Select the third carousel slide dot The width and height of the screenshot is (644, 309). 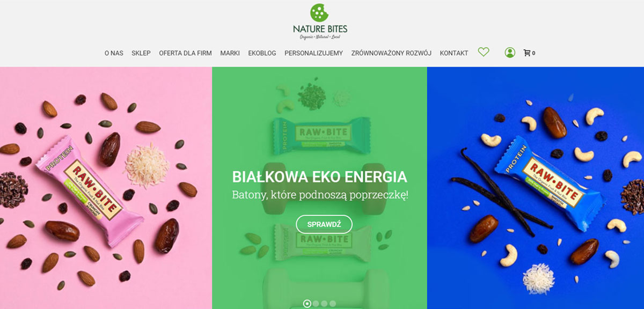pyautogui.click(x=324, y=304)
